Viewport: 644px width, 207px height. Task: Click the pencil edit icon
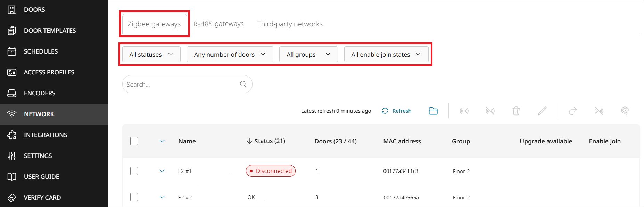point(542,111)
